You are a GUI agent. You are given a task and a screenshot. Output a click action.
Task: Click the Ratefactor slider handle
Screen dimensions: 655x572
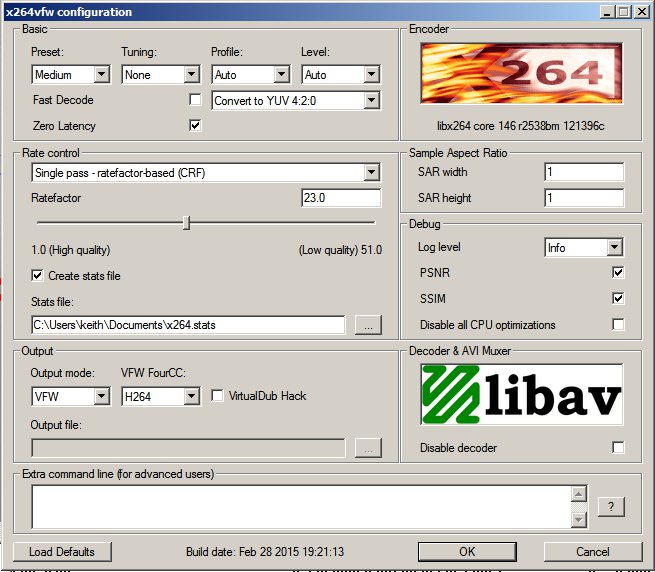[187, 223]
